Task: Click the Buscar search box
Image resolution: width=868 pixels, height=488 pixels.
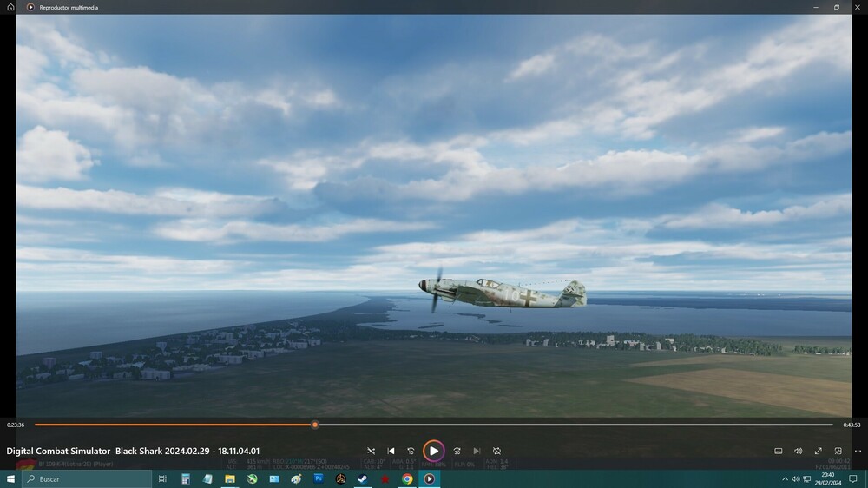Action: (x=87, y=478)
